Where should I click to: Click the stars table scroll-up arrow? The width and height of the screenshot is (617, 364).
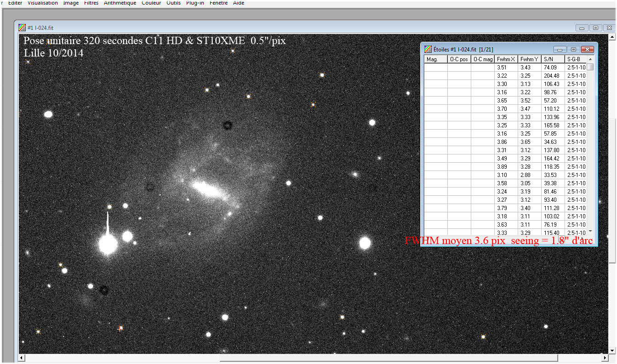click(591, 59)
